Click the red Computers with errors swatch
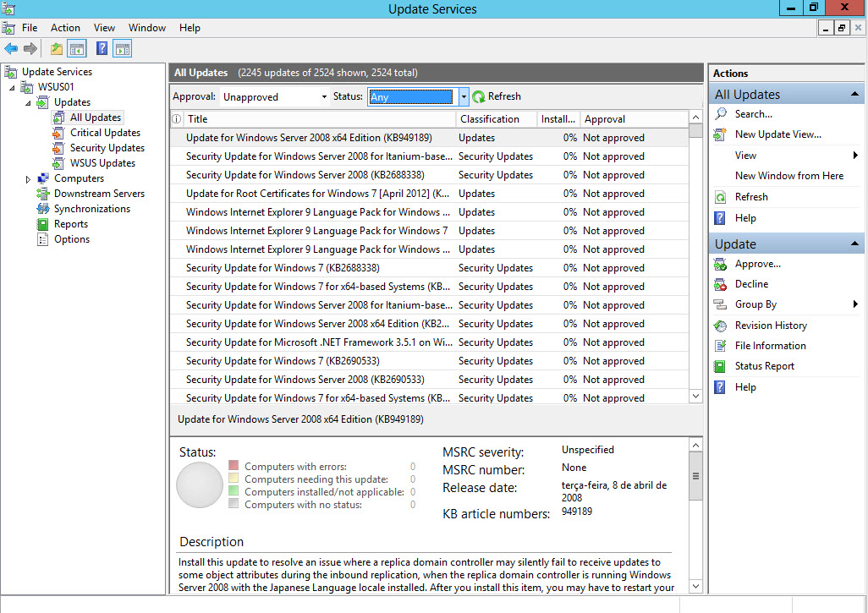This screenshot has height=613, width=868. [233, 466]
